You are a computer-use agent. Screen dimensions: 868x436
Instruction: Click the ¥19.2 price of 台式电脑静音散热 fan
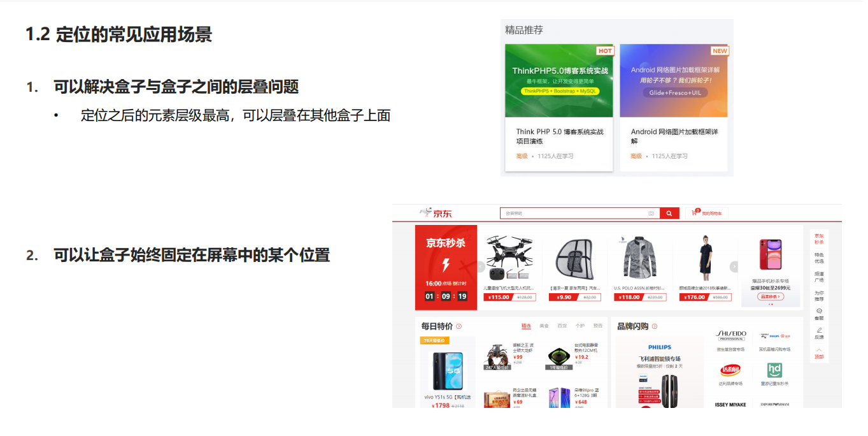click(x=581, y=357)
